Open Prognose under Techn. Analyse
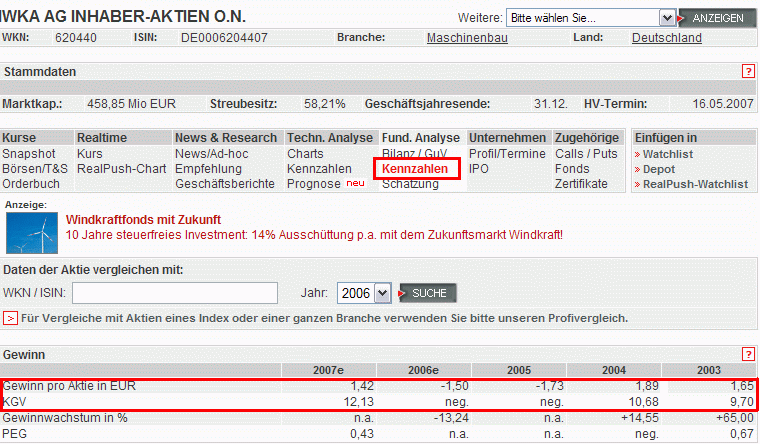This screenshot has width=760, height=444. pyautogui.click(x=314, y=184)
